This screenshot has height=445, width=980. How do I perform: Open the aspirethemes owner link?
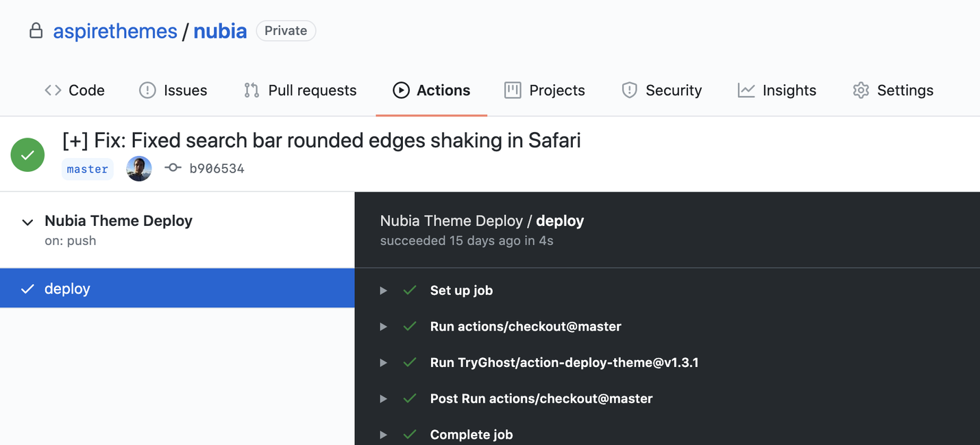(x=115, y=31)
